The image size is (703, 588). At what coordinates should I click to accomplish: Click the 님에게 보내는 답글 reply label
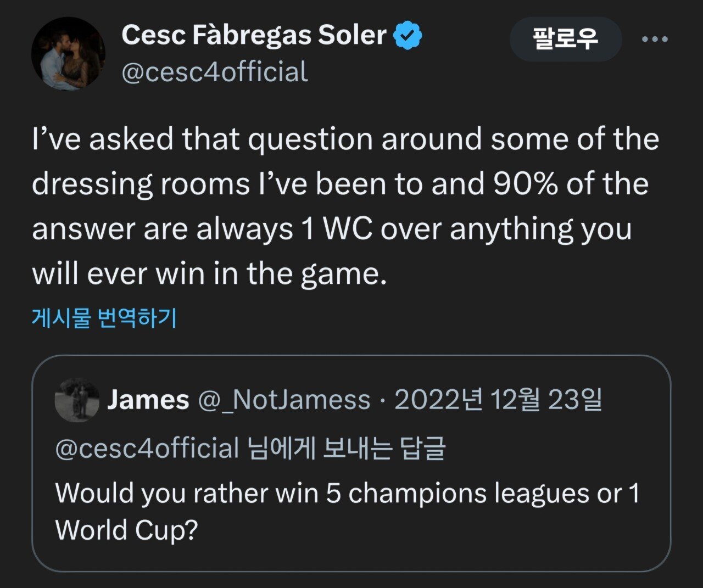pos(346,448)
